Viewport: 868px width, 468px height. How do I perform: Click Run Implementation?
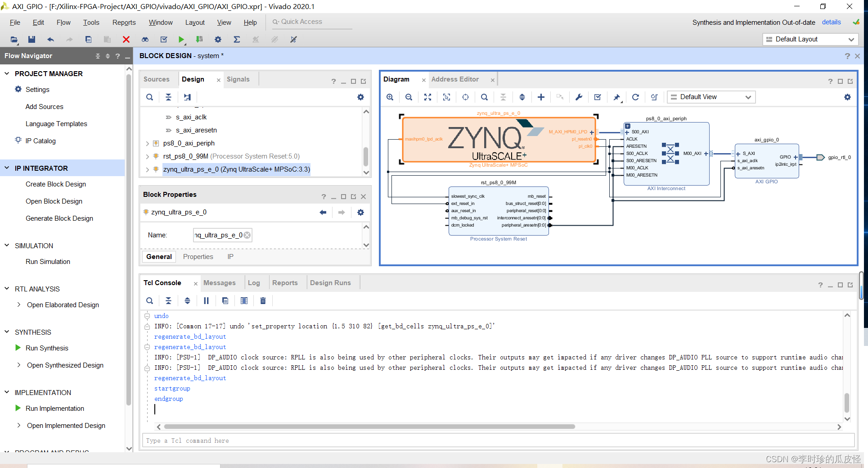(55, 409)
